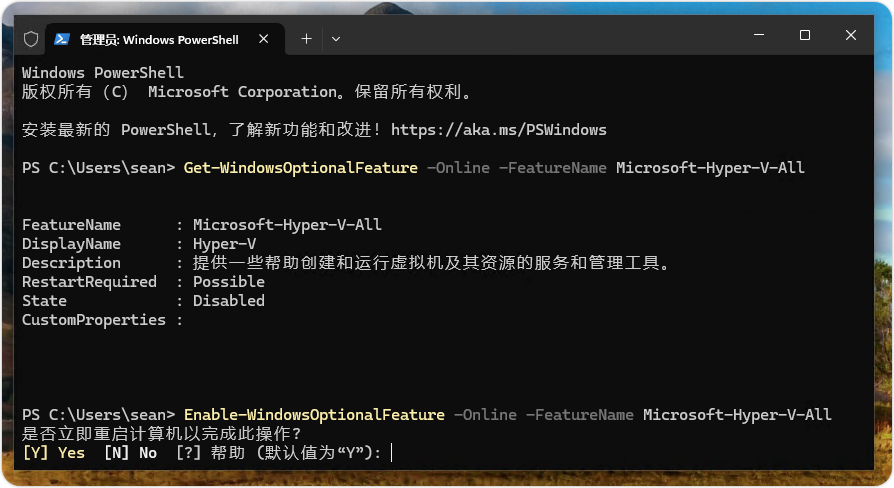The image size is (894, 488).
Task: Open the new-tab profile dropdown arrow
Action: [x=336, y=39]
